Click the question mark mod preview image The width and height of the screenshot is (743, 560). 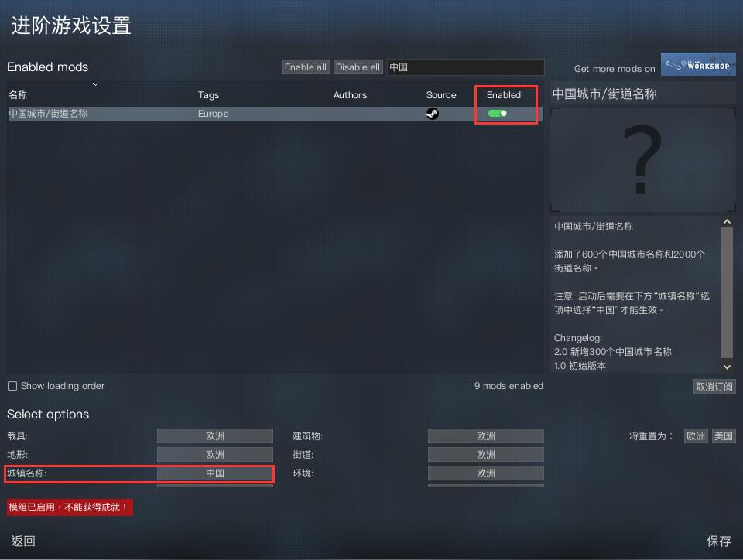(x=643, y=159)
